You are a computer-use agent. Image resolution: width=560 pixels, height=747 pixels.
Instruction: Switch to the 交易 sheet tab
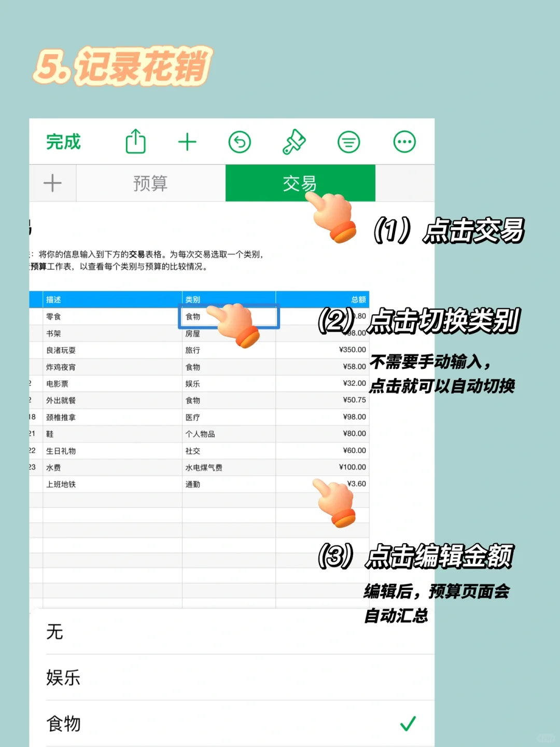(300, 183)
